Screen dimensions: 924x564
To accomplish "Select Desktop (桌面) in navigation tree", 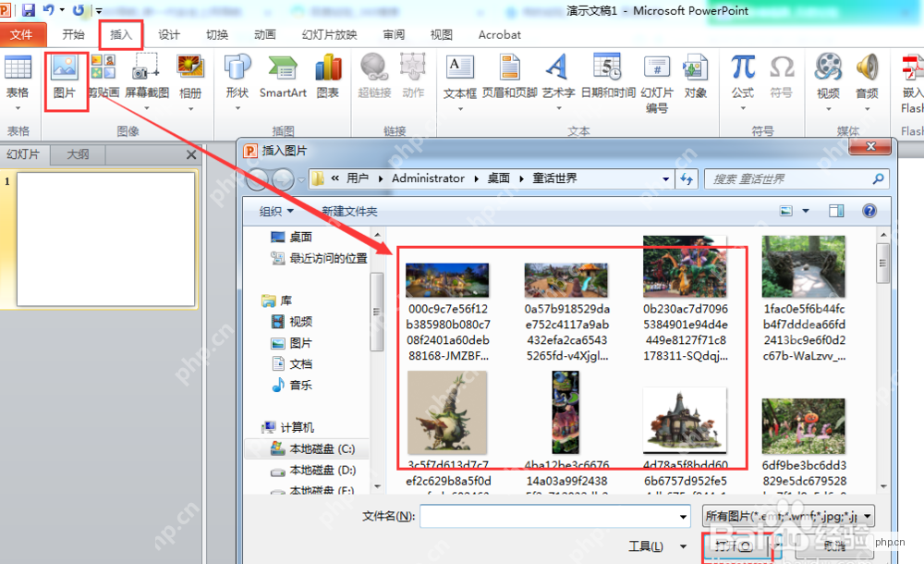I will (x=293, y=237).
